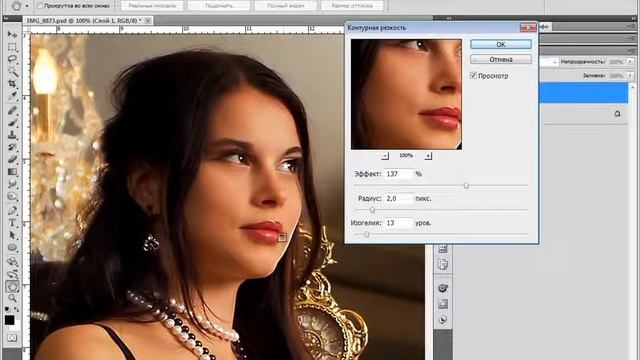Switch to IMG_8873.psd document tab

83,20
